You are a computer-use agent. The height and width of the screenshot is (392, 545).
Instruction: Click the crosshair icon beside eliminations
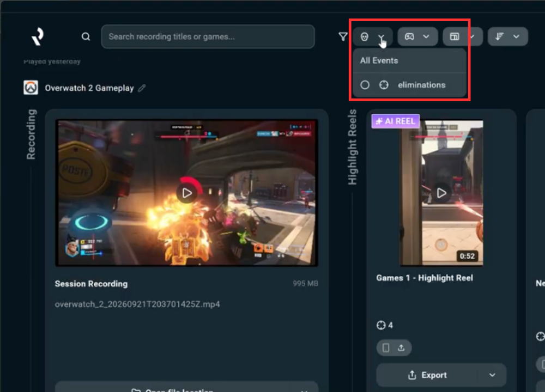pyautogui.click(x=384, y=85)
